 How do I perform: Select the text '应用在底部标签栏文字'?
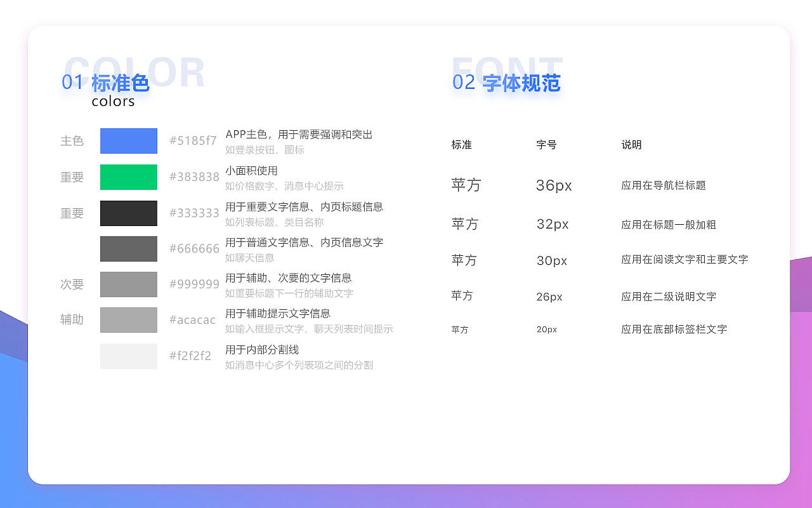click(x=674, y=330)
